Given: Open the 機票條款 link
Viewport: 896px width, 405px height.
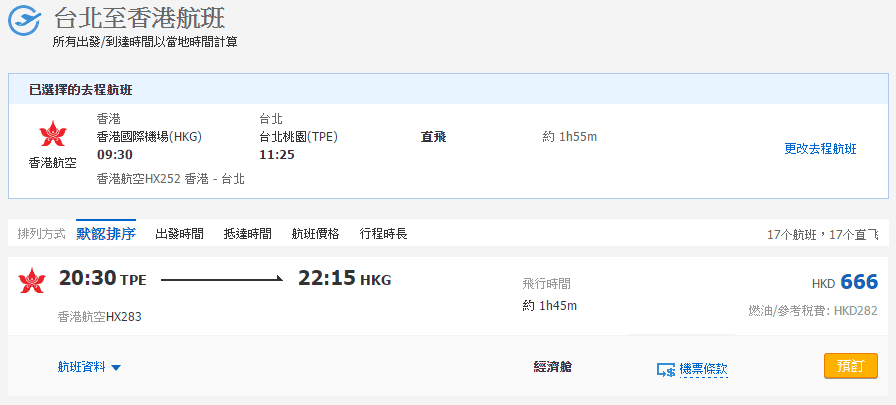Looking at the screenshot, I should point(703,369).
